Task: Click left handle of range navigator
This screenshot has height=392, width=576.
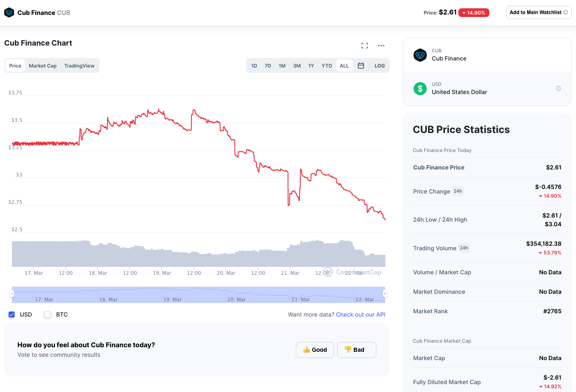Action: (12, 294)
